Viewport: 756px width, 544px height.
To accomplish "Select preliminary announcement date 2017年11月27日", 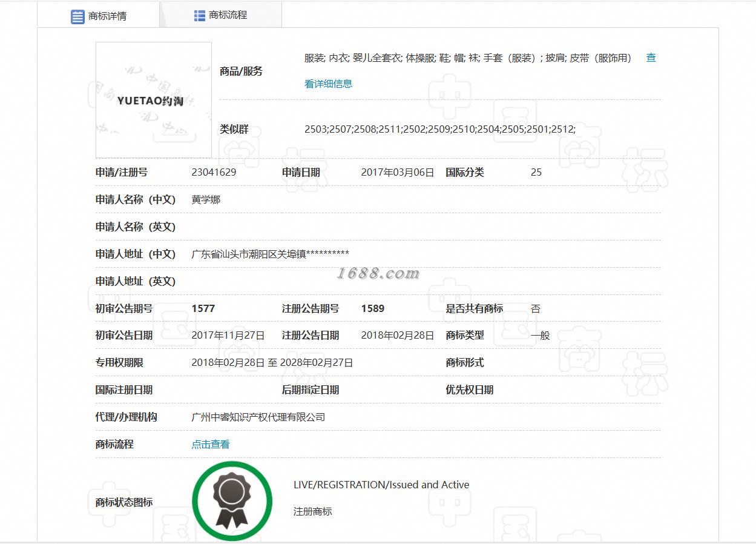I will click(228, 335).
